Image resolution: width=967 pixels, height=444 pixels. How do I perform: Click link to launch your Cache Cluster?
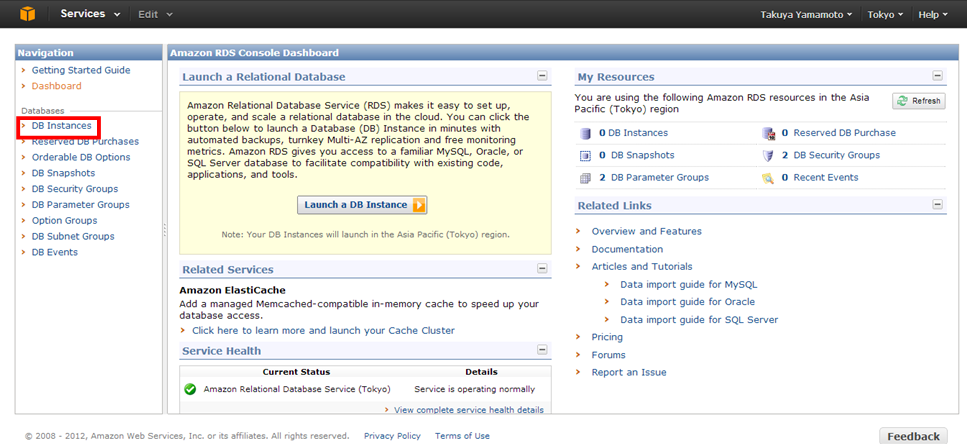(x=323, y=331)
